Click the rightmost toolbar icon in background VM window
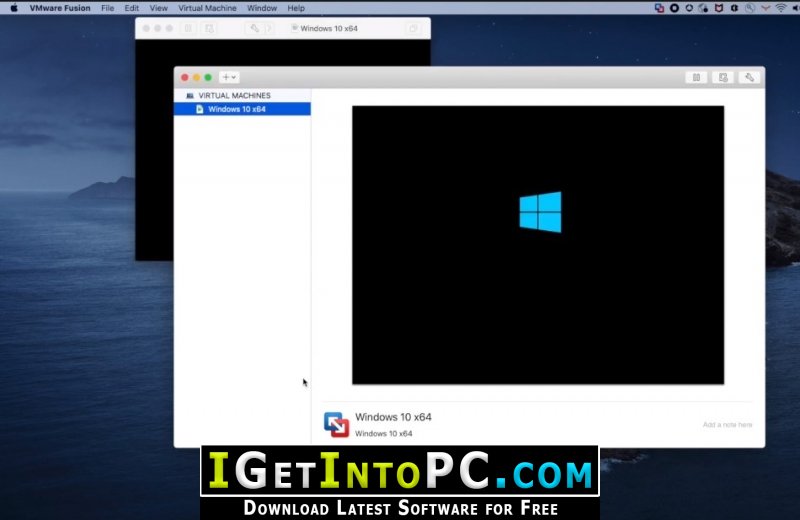This screenshot has height=520, width=800. (x=413, y=29)
